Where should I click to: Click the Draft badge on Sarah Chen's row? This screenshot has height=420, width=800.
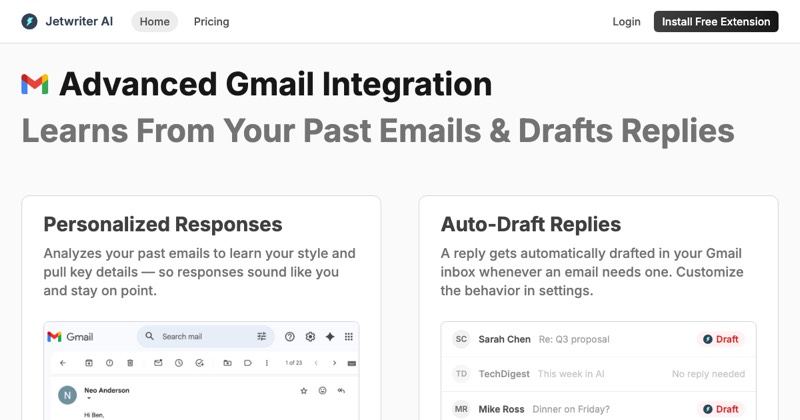720,339
